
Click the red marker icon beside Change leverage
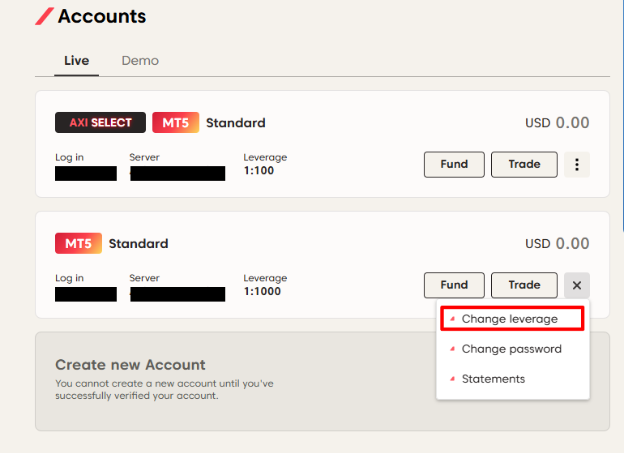[452, 319]
